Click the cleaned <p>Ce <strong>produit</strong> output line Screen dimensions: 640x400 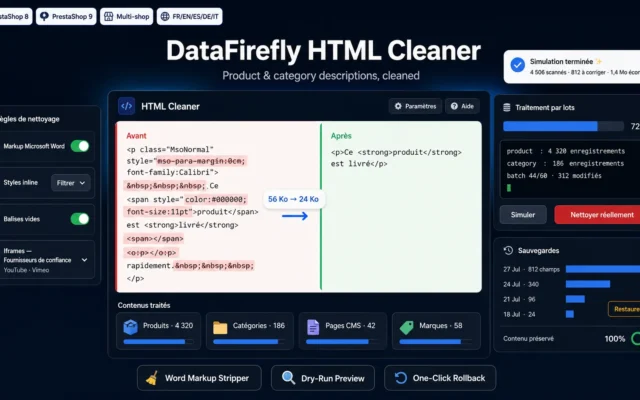point(396,152)
